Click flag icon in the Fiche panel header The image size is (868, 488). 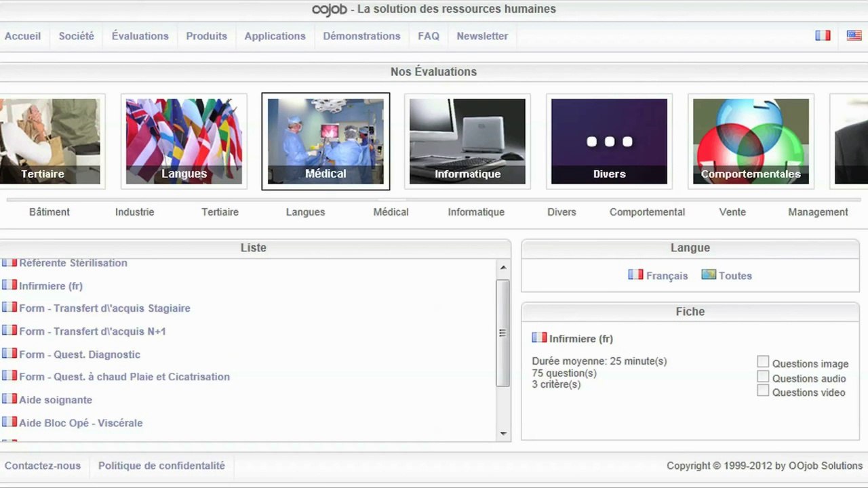pos(539,338)
